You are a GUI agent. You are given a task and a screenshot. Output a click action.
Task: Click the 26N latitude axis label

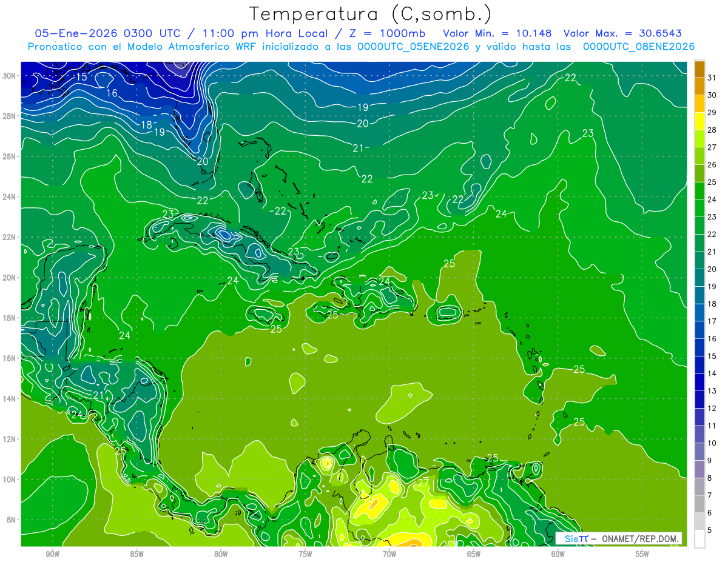tap(10, 156)
